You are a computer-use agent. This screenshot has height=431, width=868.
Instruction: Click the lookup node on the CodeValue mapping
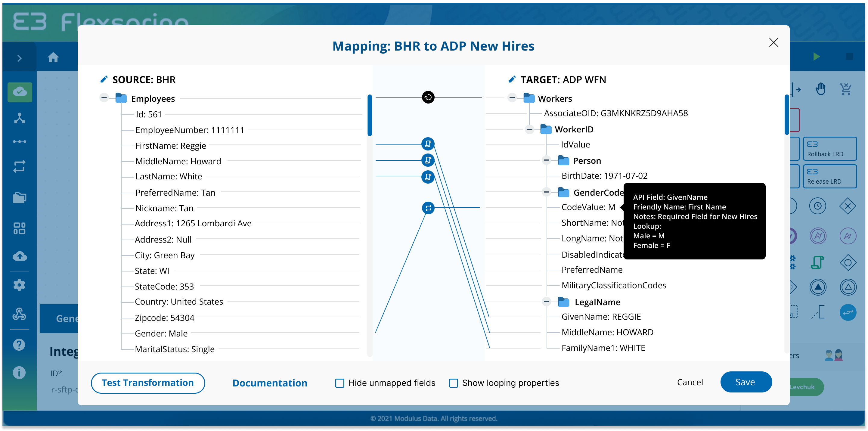pos(428,208)
